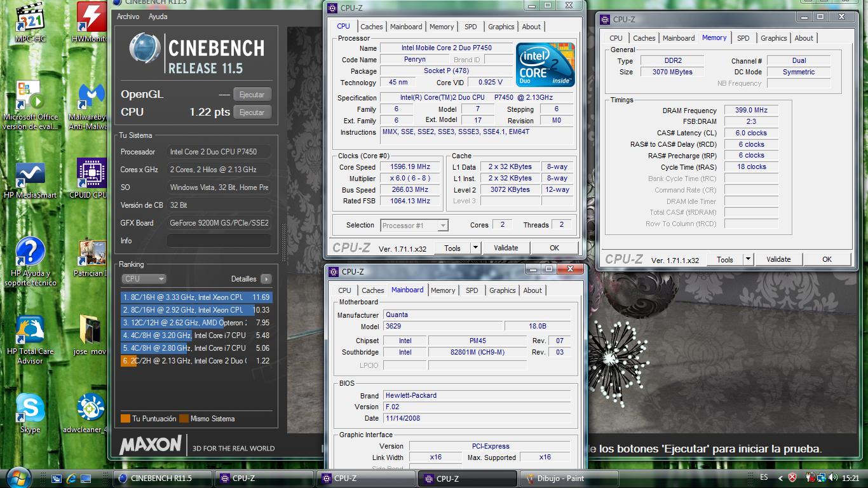Select ranking row 12C/12H @ 2.62 GHz Opteron
This screenshot has height=488, width=868.
pos(196,323)
